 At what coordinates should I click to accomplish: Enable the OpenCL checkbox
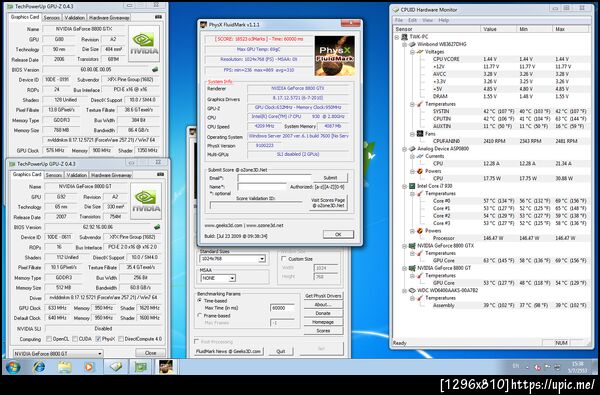[49, 339]
